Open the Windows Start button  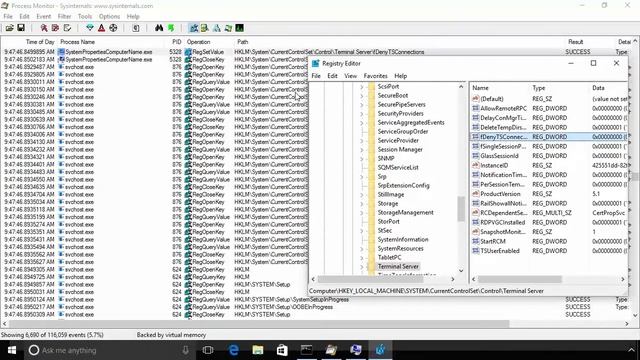(x=12, y=350)
